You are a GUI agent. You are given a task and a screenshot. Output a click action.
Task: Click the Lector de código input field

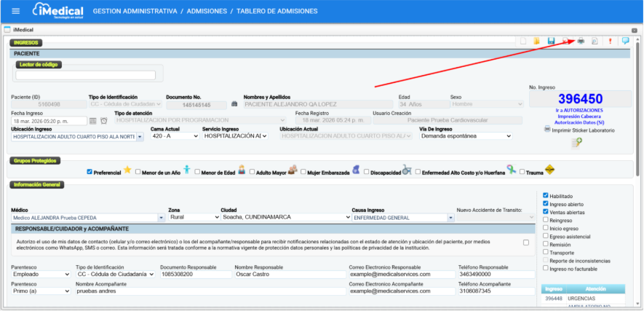pyautogui.click(x=86, y=75)
